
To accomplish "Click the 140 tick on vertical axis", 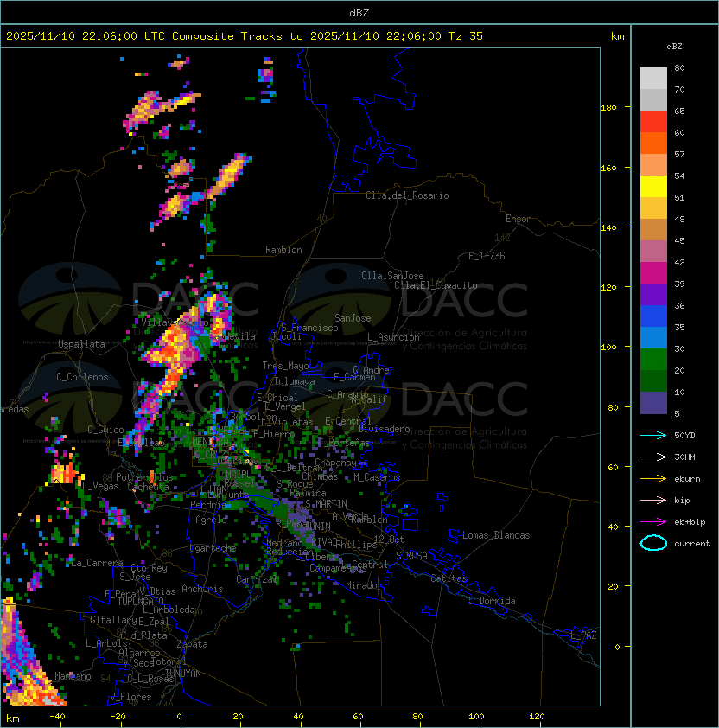I will click(x=608, y=228).
